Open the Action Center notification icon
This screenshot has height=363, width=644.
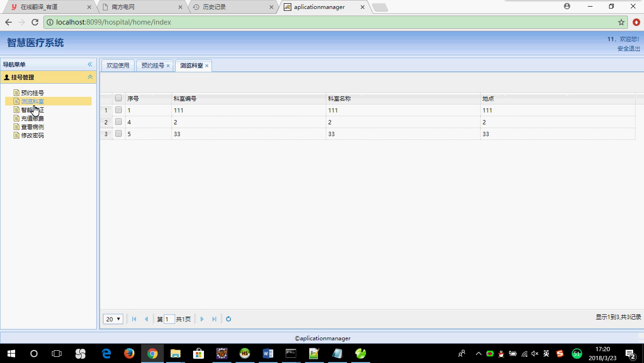point(630,353)
